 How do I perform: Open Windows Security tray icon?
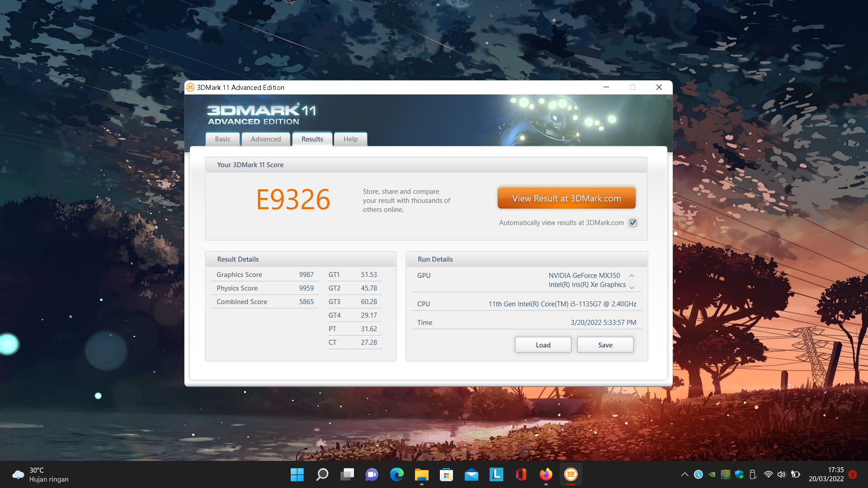(739, 474)
